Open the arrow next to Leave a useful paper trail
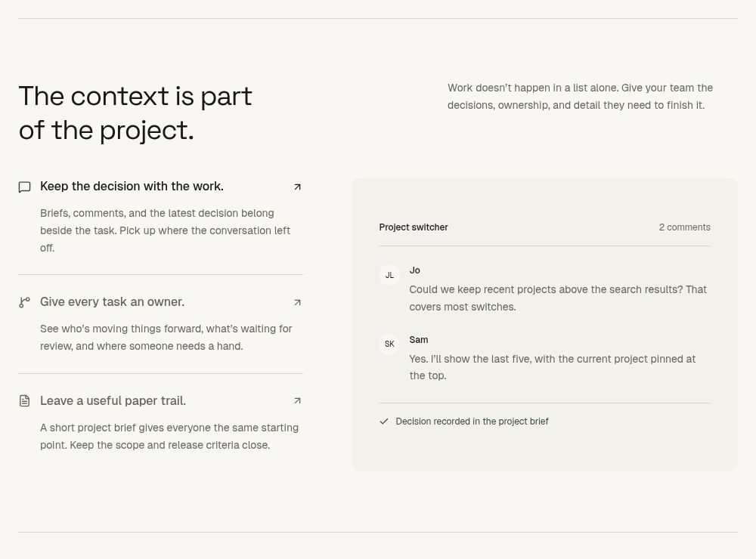This screenshot has height=559, width=756. (297, 401)
